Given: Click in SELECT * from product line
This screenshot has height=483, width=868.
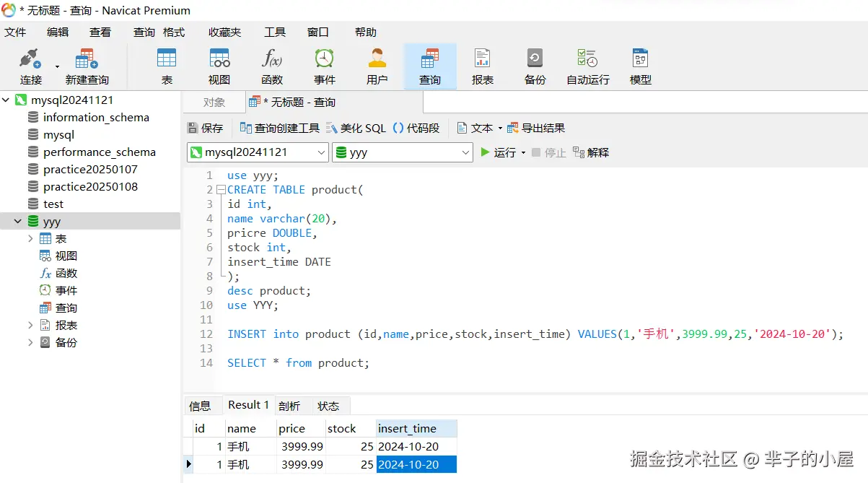Looking at the screenshot, I should (298, 362).
